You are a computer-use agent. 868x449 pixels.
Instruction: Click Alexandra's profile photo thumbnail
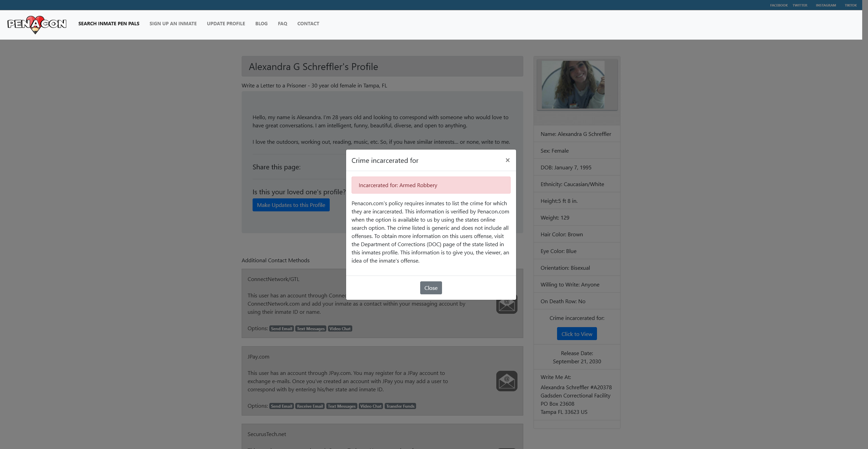pos(573,85)
